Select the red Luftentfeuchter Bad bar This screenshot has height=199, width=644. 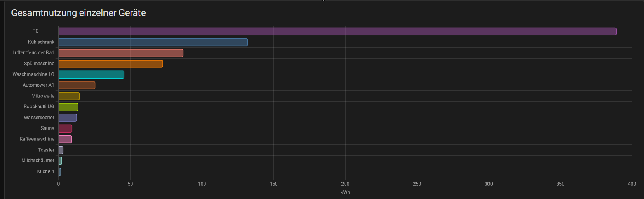(121, 53)
